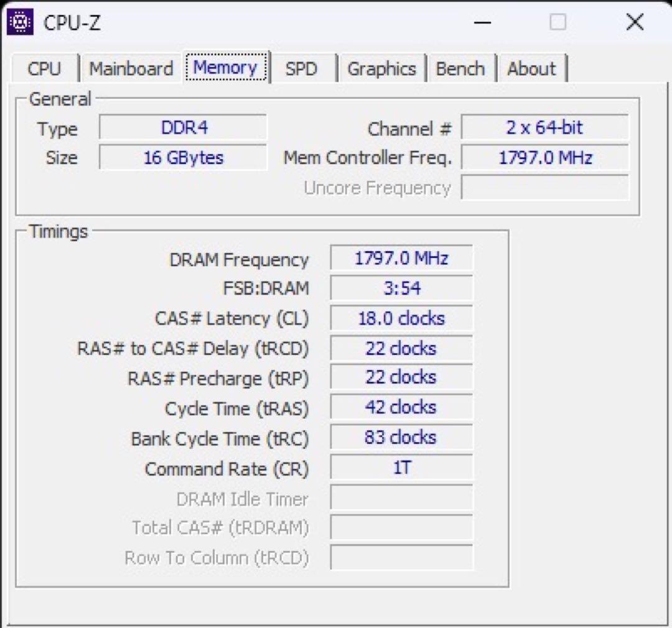This screenshot has width=672, height=628.
Task: Open the SPD tab
Action: click(301, 68)
